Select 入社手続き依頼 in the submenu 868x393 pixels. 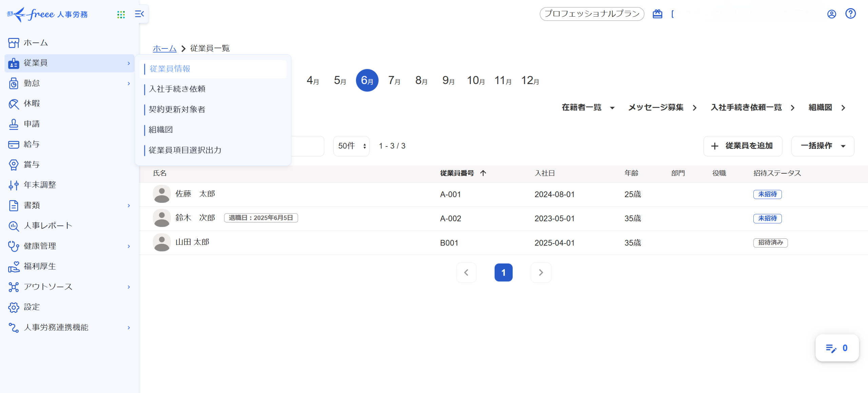click(177, 89)
